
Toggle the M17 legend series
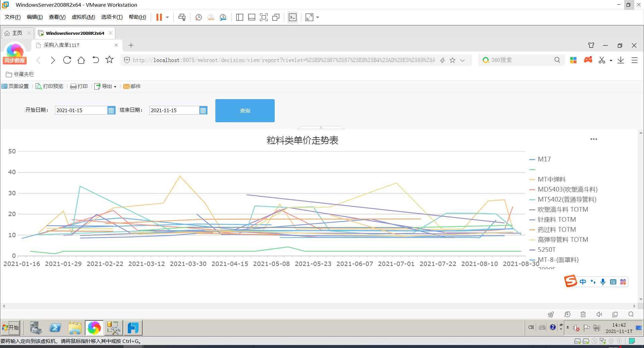[540, 159]
